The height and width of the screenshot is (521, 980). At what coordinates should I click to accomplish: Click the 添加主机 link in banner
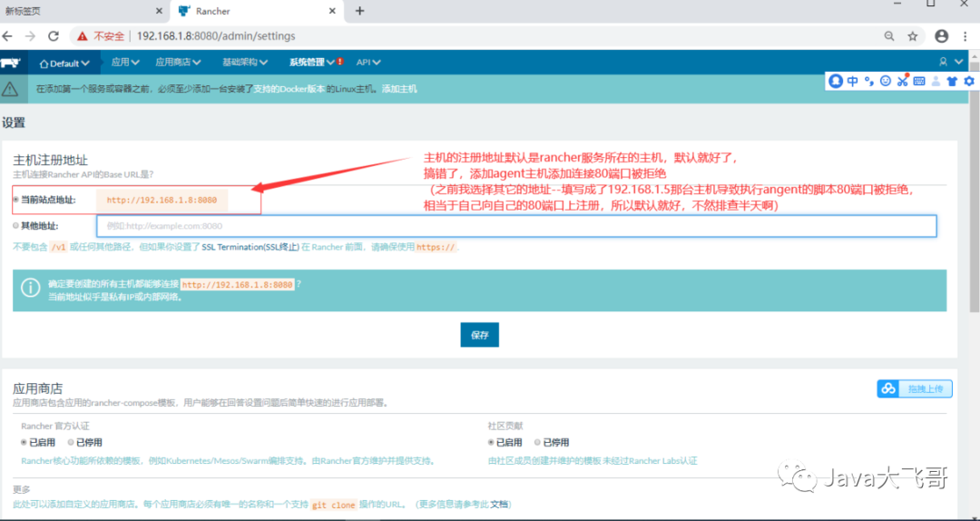(398, 89)
